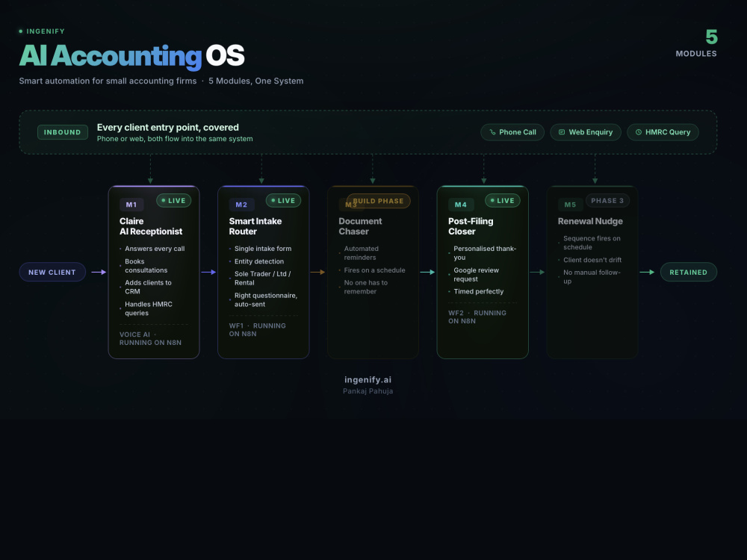Click 'Every client entry point, covered' heading
Screen dimensions: 747x560
coord(167,128)
